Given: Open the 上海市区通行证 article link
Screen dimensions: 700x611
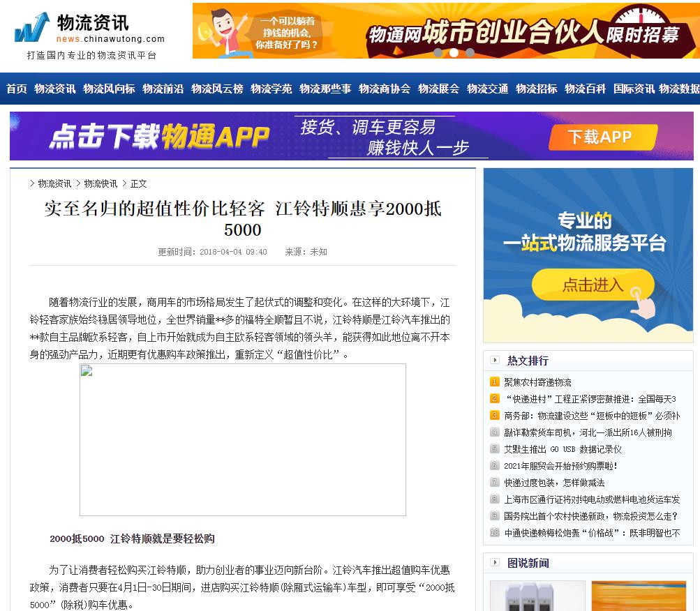Looking at the screenshot, I should point(592,499).
